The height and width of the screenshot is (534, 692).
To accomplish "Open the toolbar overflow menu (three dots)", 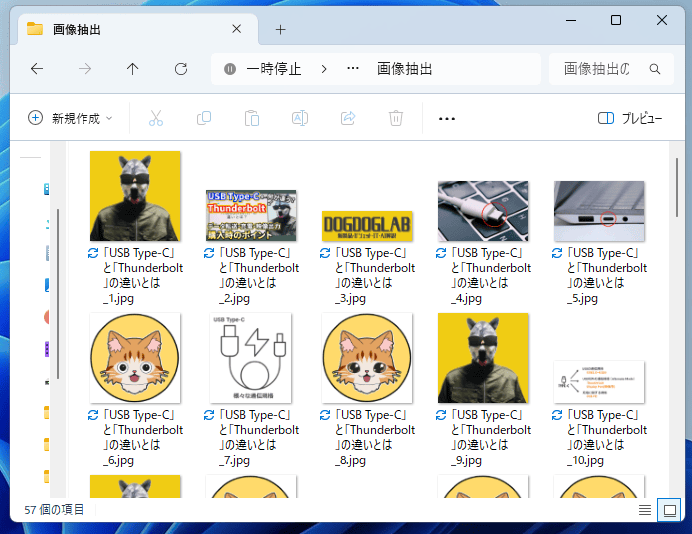I will (x=447, y=118).
